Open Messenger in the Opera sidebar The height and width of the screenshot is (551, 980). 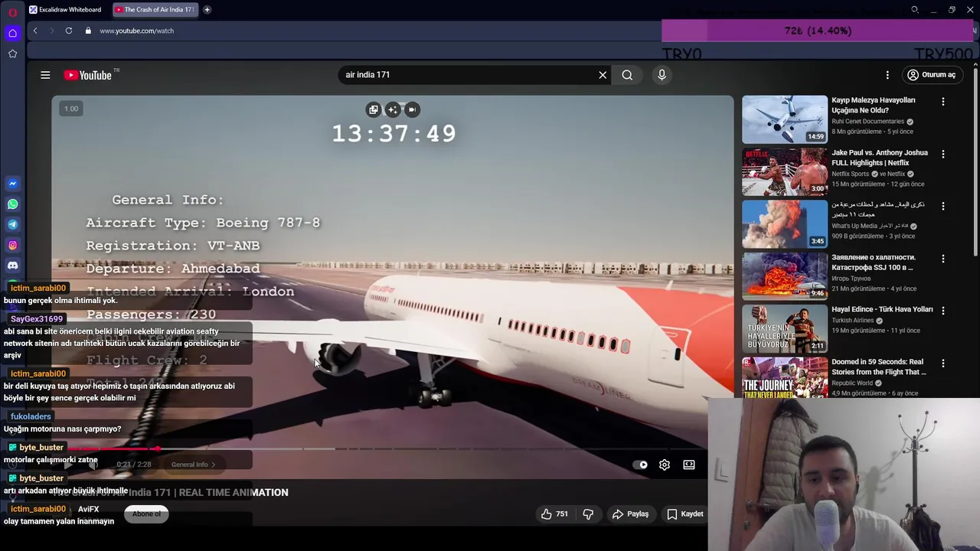[12, 184]
